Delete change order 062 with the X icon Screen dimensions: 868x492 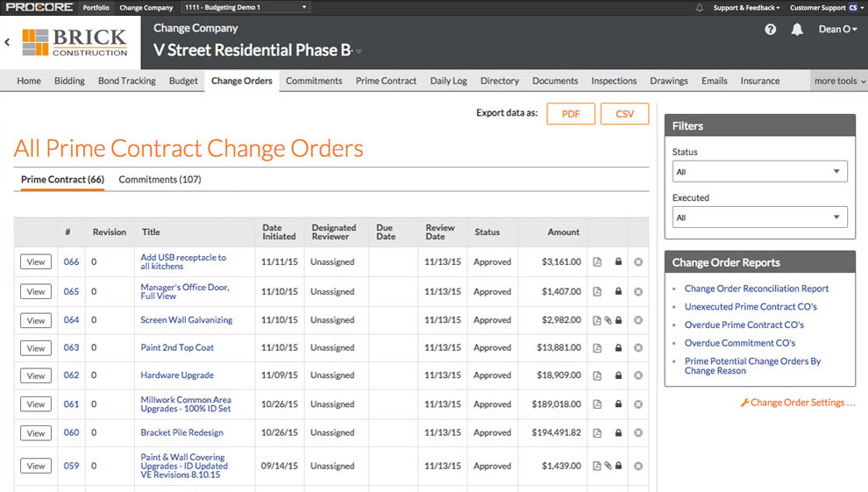pyautogui.click(x=638, y=376)
